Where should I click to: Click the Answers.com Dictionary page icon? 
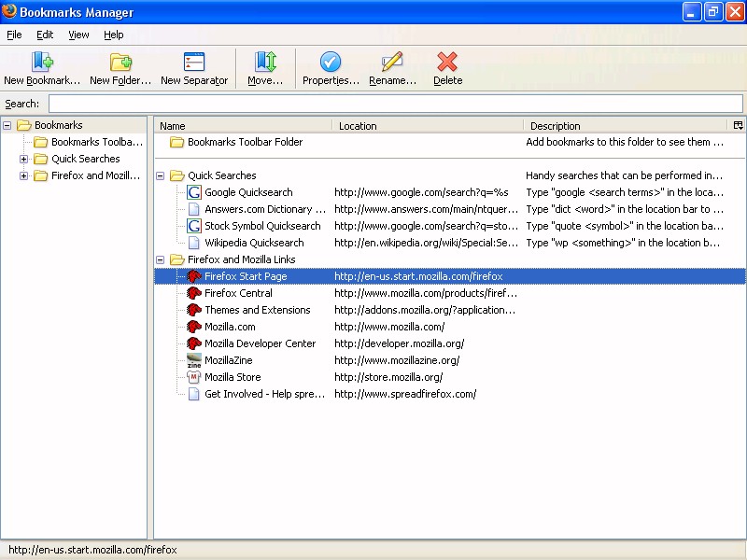pyautogui.click(x=194, y=209)
